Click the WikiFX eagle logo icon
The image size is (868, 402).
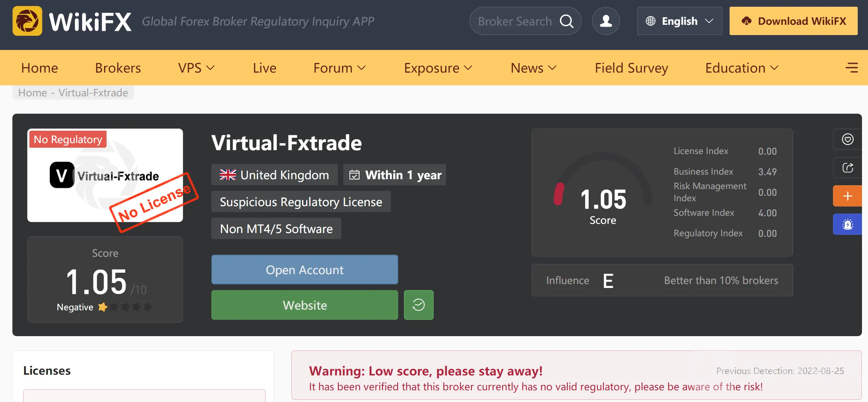pyautogui.click(x=27, y=21)
